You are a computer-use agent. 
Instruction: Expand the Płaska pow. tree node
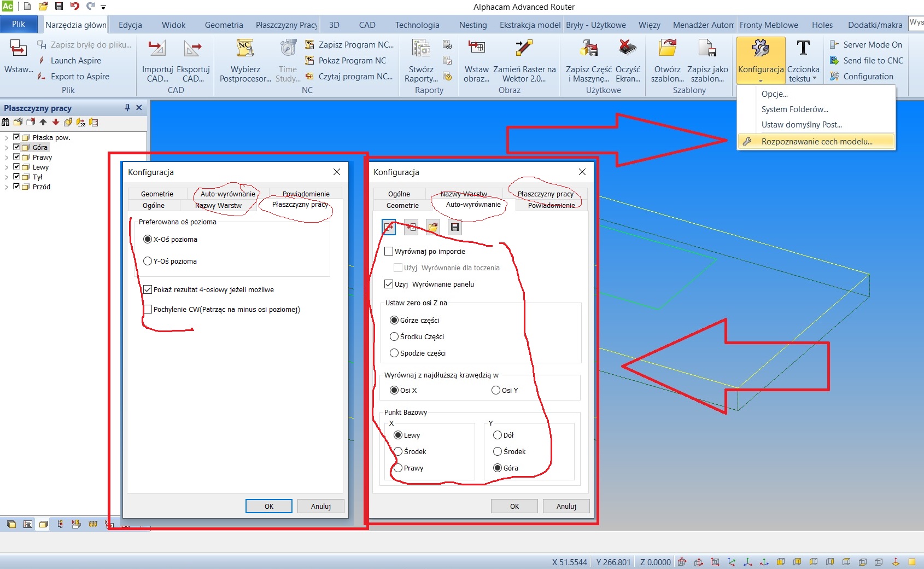(7, 138)
